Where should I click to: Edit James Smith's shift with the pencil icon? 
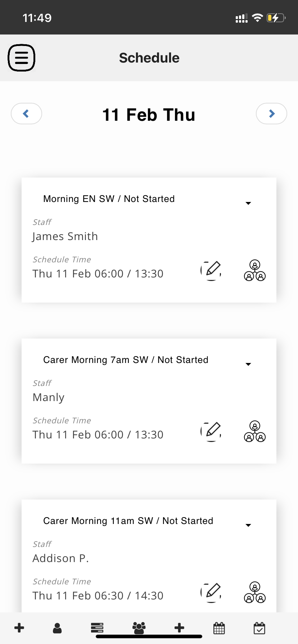(x=211, y=271)
